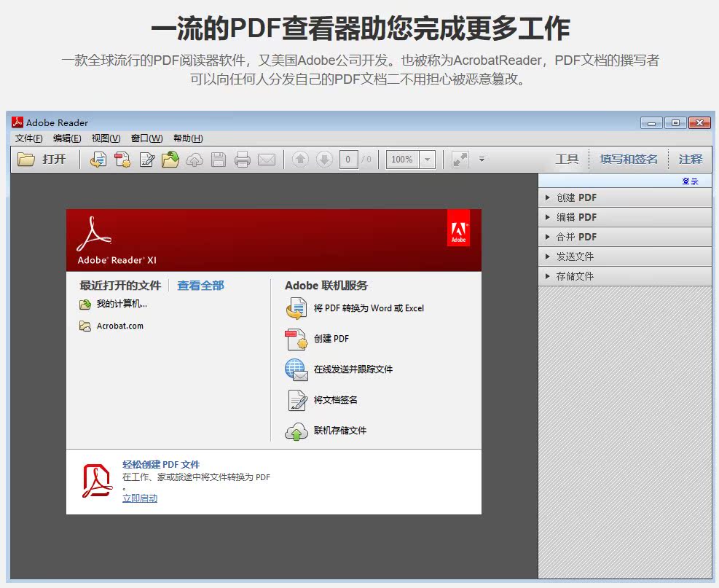This screenshot has height=588, width=719.
Task: Select the 将 PDF 转换为 Word 或 Excel icon
Action: coord(296,309)
